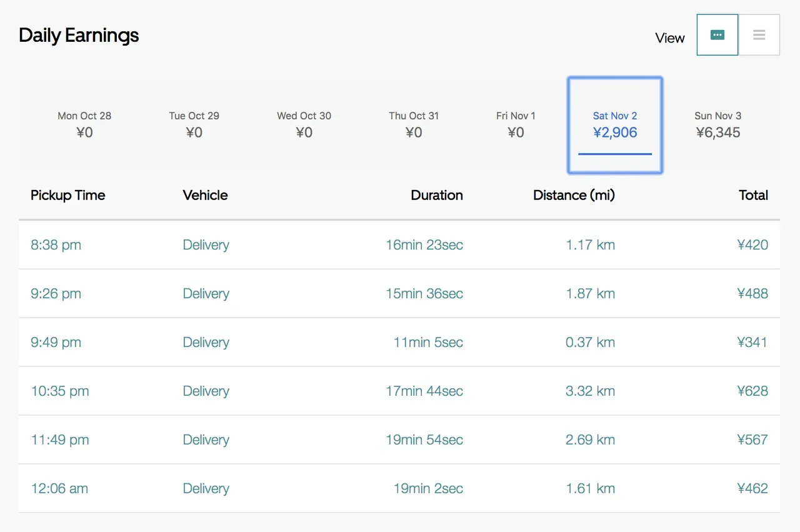Select the Sat Nov 2 day tab

pos(615,124)
